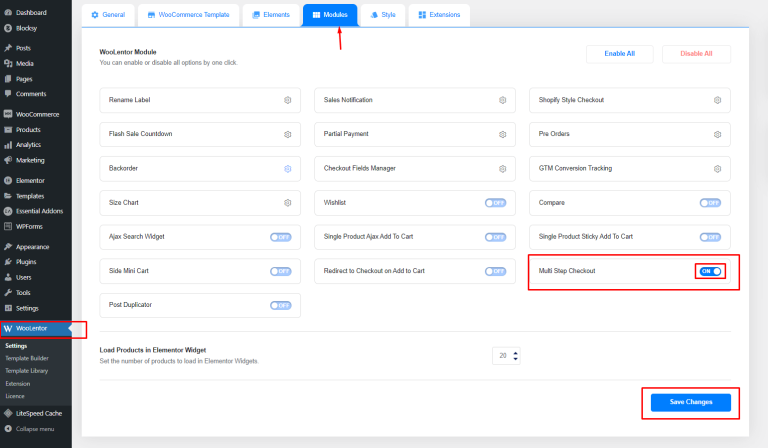The width and height of the screenshot is (768, 448).
Task: Open GTM Conversion Tracking settings gear
Action: tap(718, 168)
